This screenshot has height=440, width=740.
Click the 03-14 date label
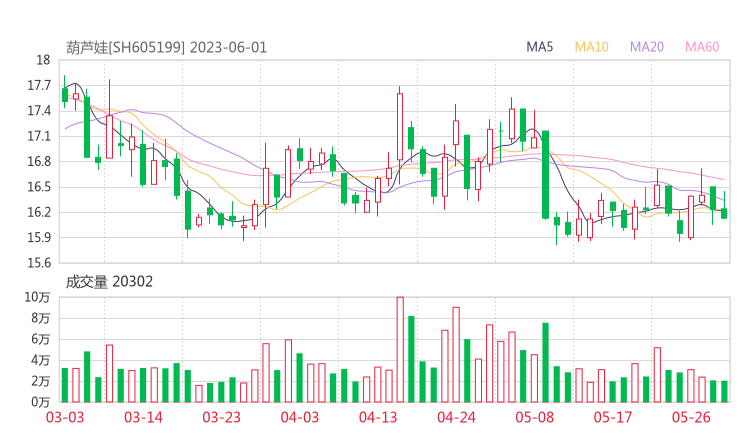pos(143,417)
